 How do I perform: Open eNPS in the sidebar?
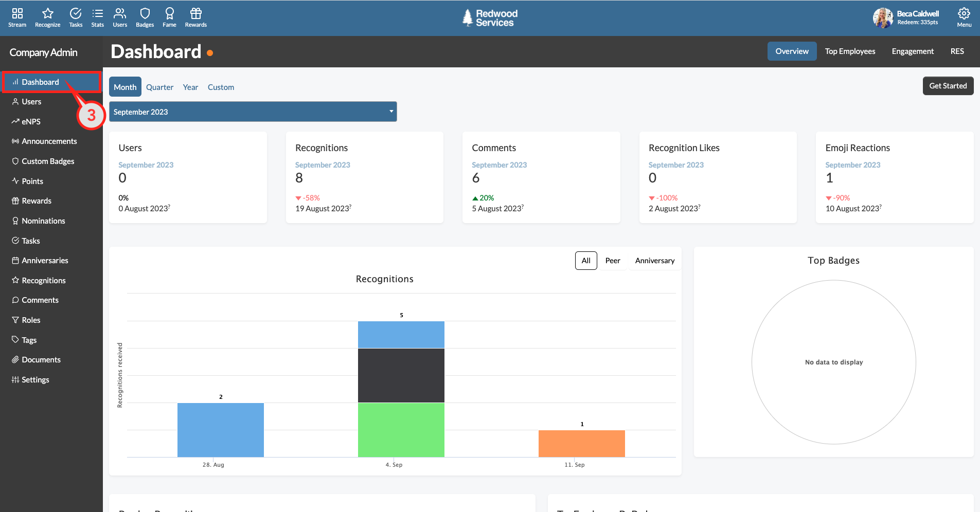(x=31, y=122)
